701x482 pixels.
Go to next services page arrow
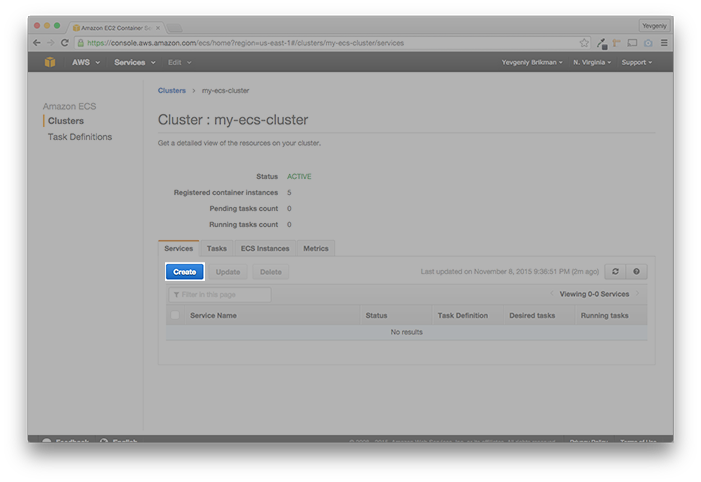(x=638, y=294)
